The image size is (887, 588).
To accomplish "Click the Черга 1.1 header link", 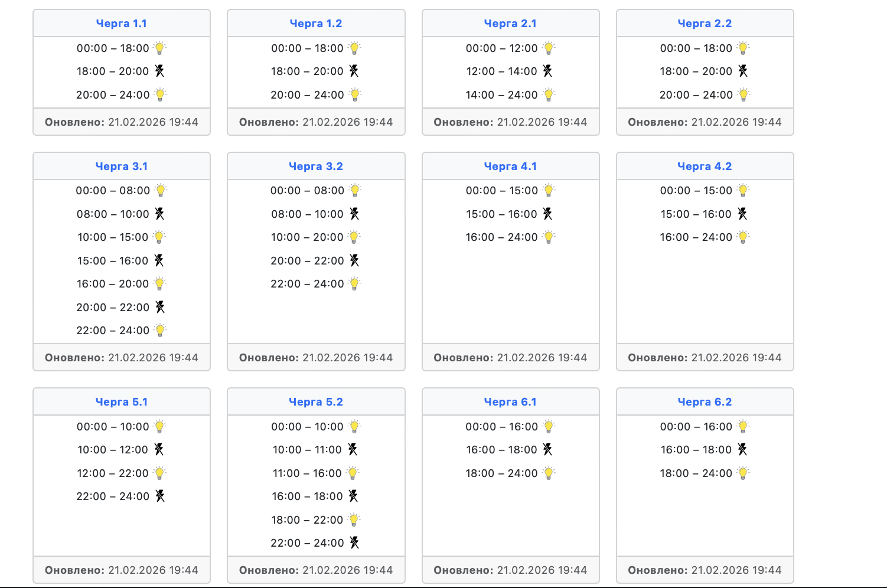I will [121, 24].
